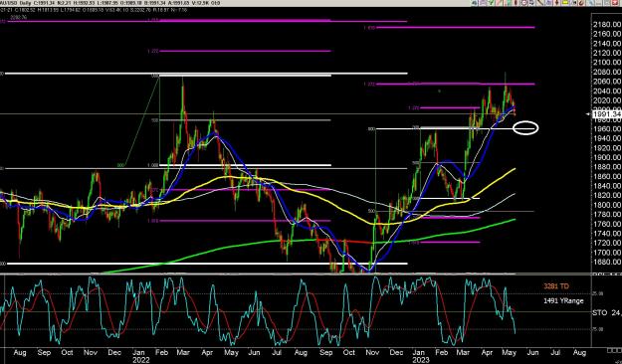Click the 1860.00 price axis label
Image resolution: width=622 pixels, height=364 pixels.
pyautogui.click(x=607, y=176)
